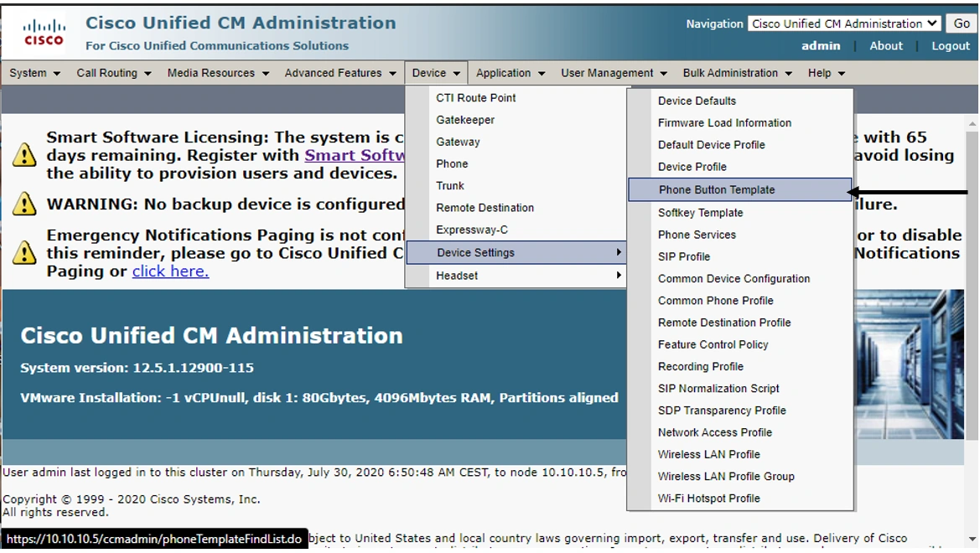
Task: Click the scrollbar up arrow
Action: 972,124
